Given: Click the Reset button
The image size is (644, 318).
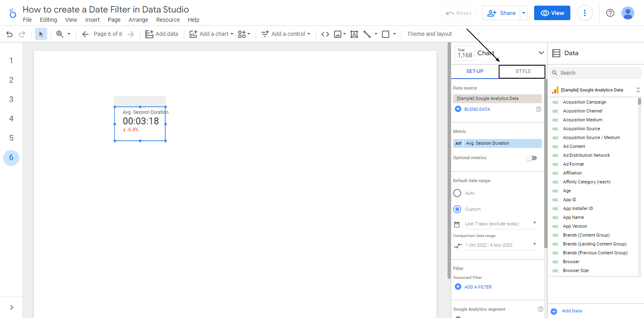Looking at the screenshot, I should pos(458,13).
